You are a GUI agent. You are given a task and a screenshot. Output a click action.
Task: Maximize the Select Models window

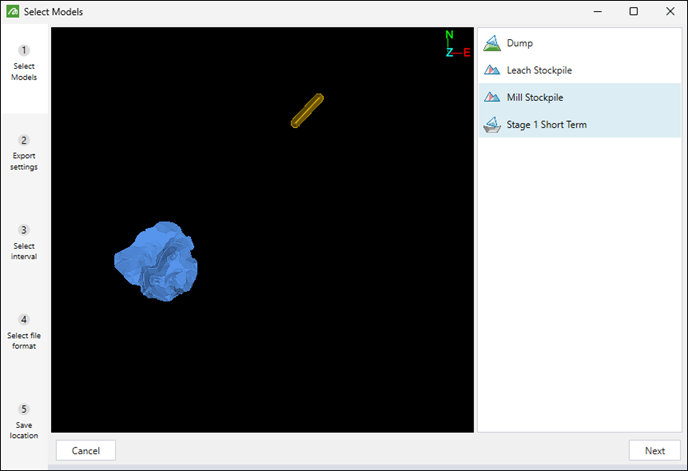(x=634, y=11)
